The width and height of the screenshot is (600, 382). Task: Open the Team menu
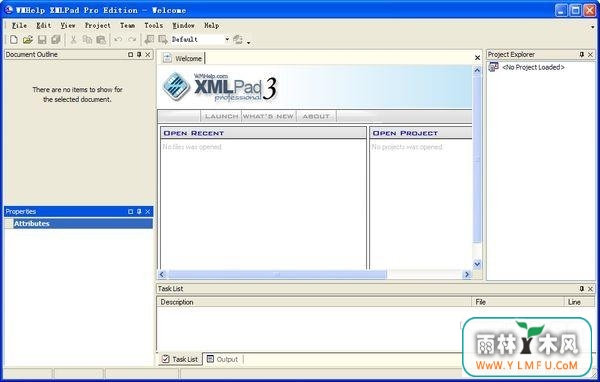(127, 25)
